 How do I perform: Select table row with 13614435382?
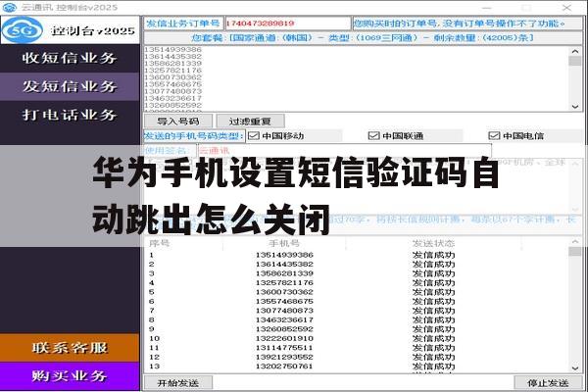pyautogui.click(x=357, y=264)
